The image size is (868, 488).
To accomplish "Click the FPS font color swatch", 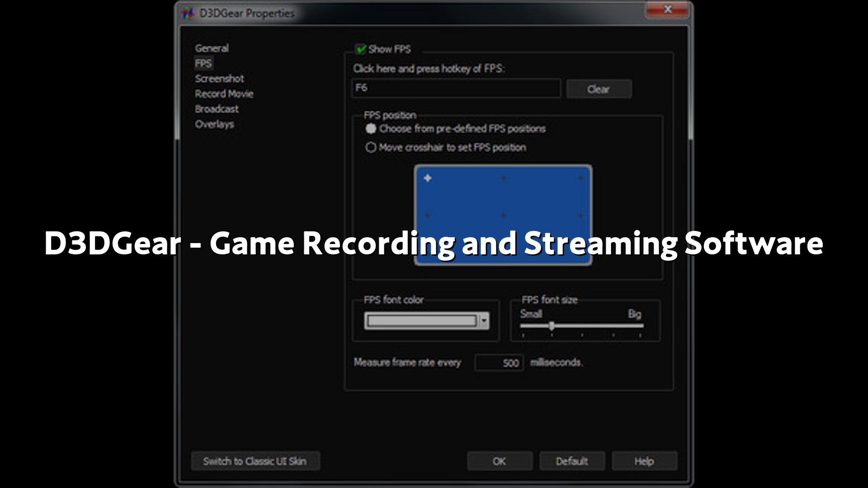I will coord(422,321).
